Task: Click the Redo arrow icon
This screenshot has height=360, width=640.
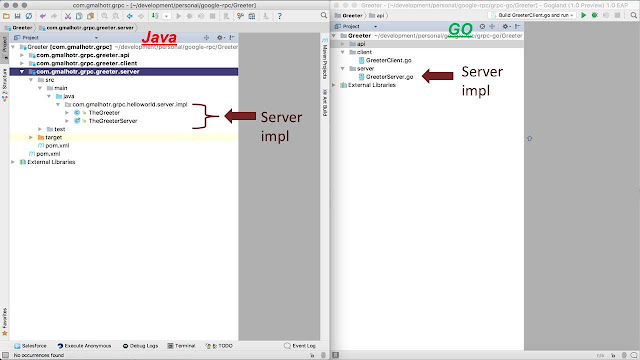Action: [53, 16]
